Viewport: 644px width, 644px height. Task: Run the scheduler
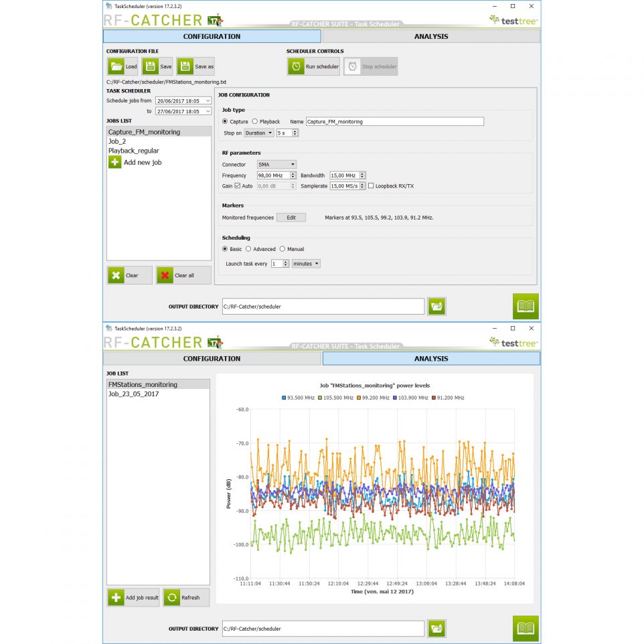click(313, 66)
